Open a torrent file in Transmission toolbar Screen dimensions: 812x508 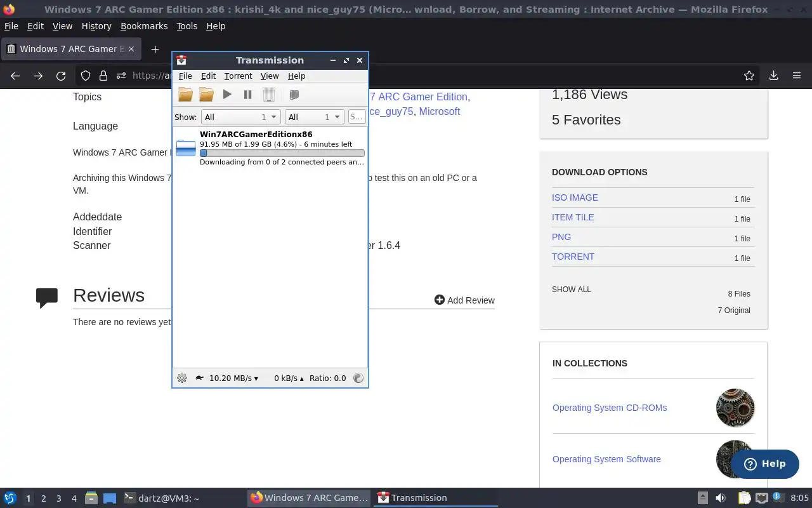[185, 95]
